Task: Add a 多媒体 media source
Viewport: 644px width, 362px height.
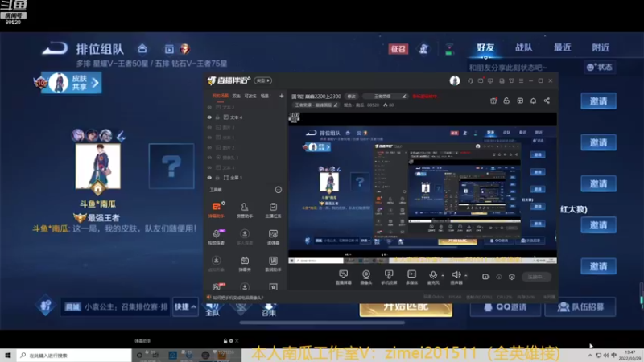Action: pyautogui.click(x=411, y=277)
